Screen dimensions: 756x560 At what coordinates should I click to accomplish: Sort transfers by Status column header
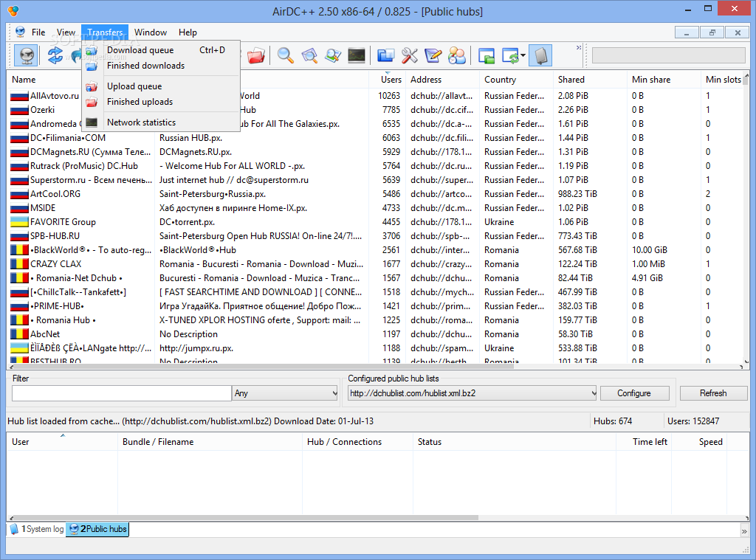click(x=515, y=442)
